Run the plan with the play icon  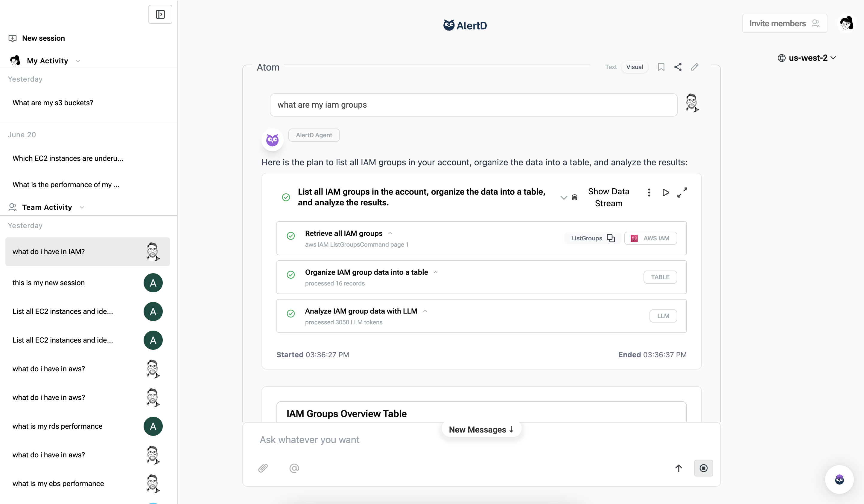click(665, 193)
